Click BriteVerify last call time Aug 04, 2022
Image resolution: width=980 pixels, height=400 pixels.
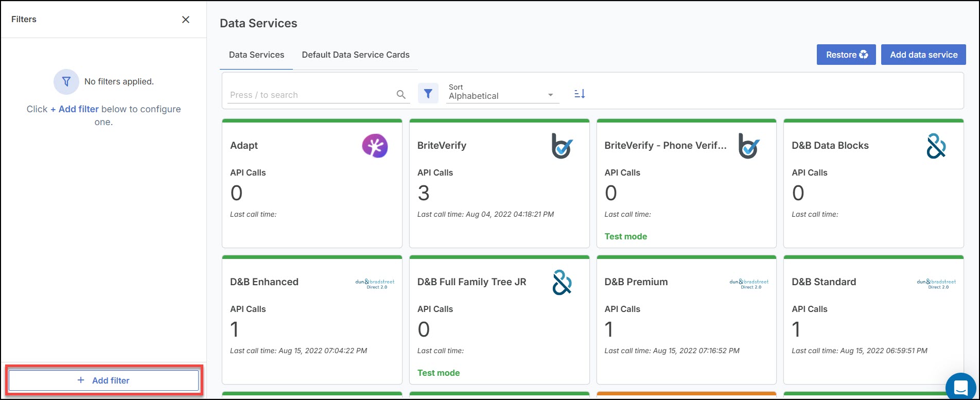(485, 214)
